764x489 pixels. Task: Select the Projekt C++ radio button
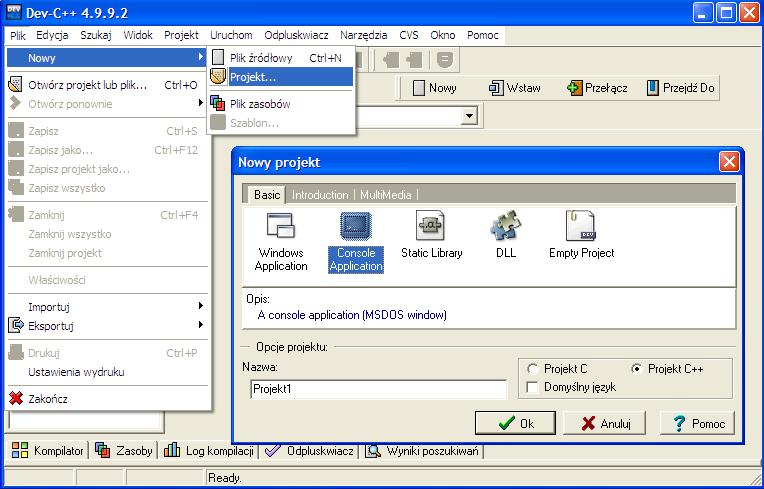(x=636, y=369)
